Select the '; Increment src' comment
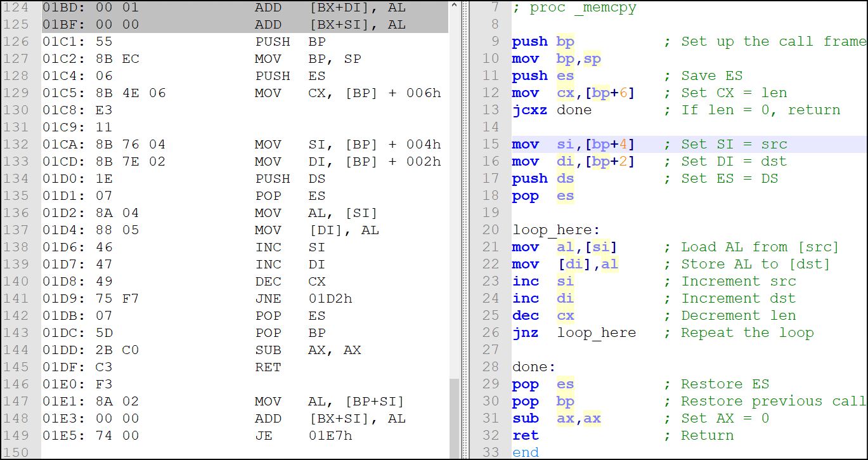868x460 pixels. [730, 282]
